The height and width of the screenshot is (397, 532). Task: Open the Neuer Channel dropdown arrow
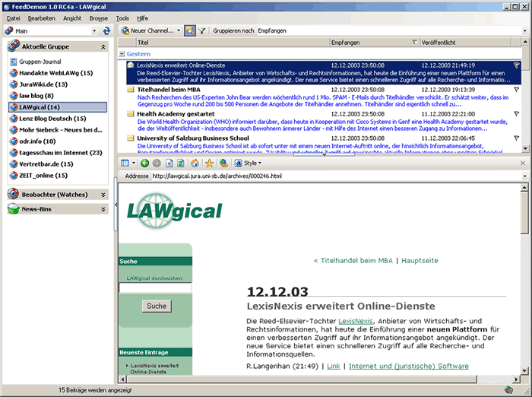point(176,30)
